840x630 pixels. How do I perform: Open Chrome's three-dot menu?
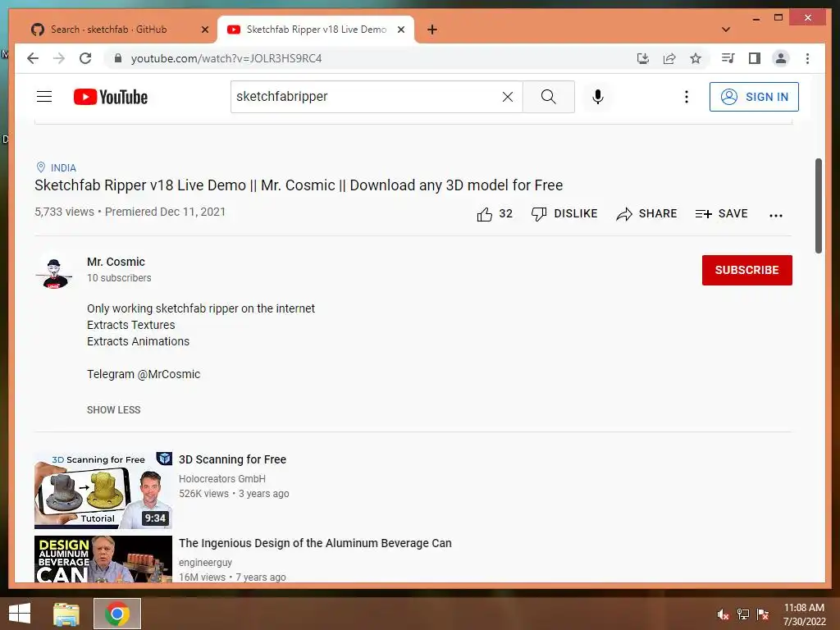[807, 58]
